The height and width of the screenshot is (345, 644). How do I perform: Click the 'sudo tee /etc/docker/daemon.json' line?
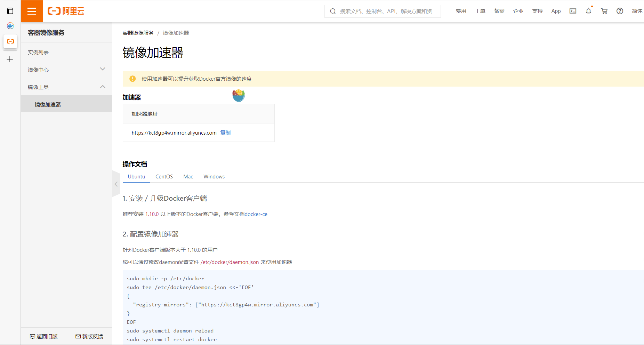(x=190, y=287)
